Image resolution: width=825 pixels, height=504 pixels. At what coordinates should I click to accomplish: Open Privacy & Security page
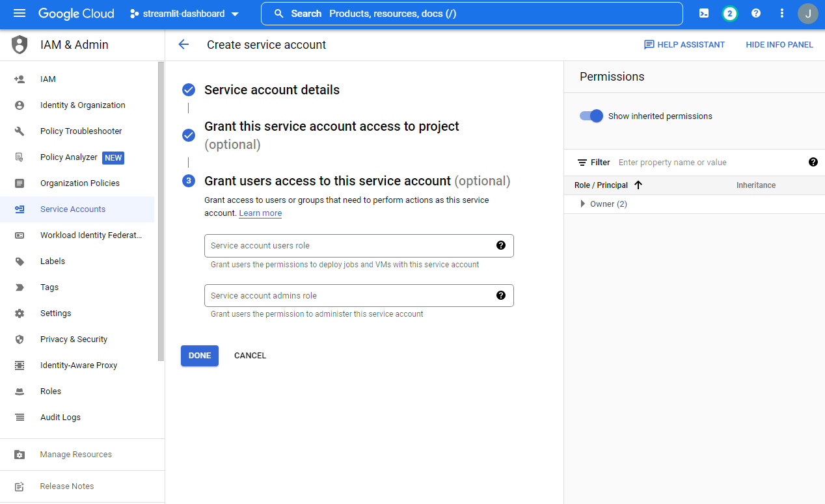pos(77,339)
